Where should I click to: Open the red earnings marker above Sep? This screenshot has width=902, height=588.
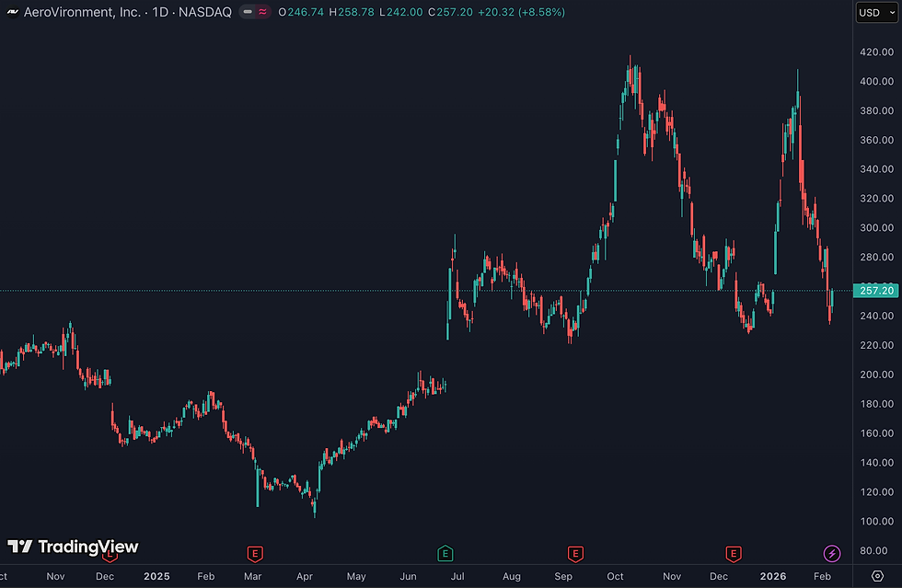click(575, 554)
